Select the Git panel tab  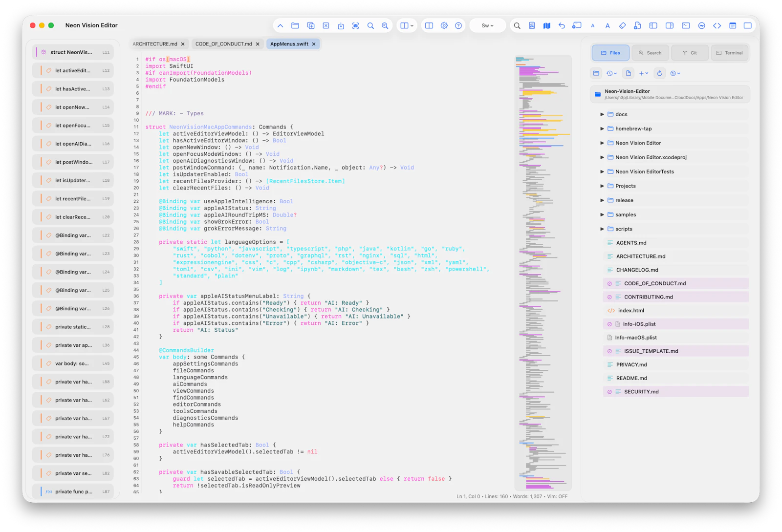690,53
